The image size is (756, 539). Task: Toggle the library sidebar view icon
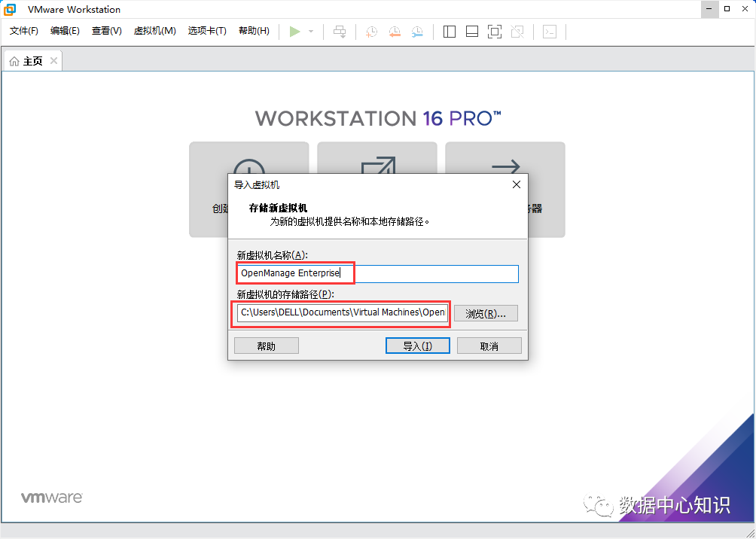pos(450,32)
